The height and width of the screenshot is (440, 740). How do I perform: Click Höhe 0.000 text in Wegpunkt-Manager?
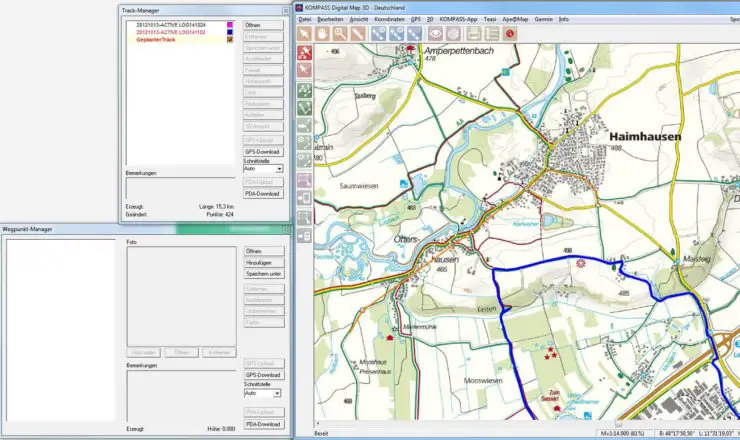[221, 429]
